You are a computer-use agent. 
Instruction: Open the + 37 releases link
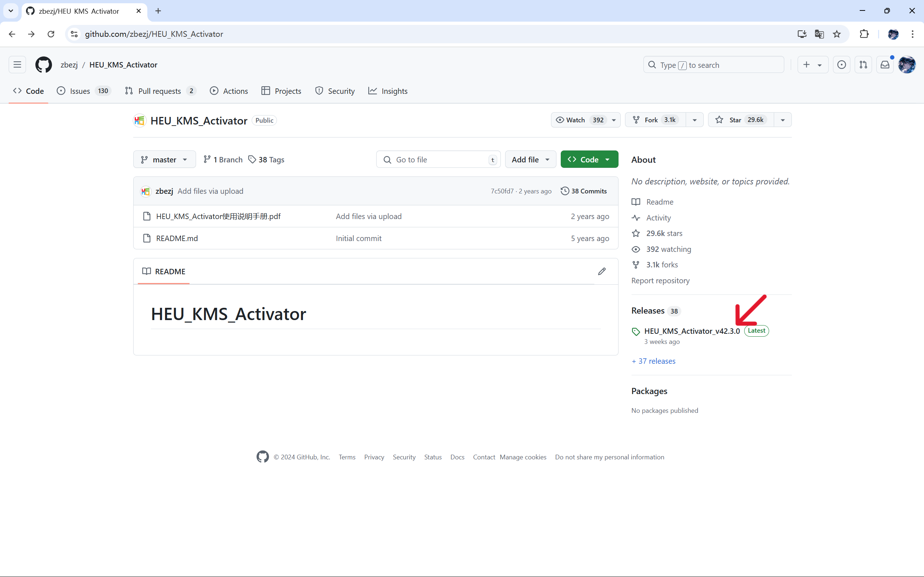click(653, 361)
